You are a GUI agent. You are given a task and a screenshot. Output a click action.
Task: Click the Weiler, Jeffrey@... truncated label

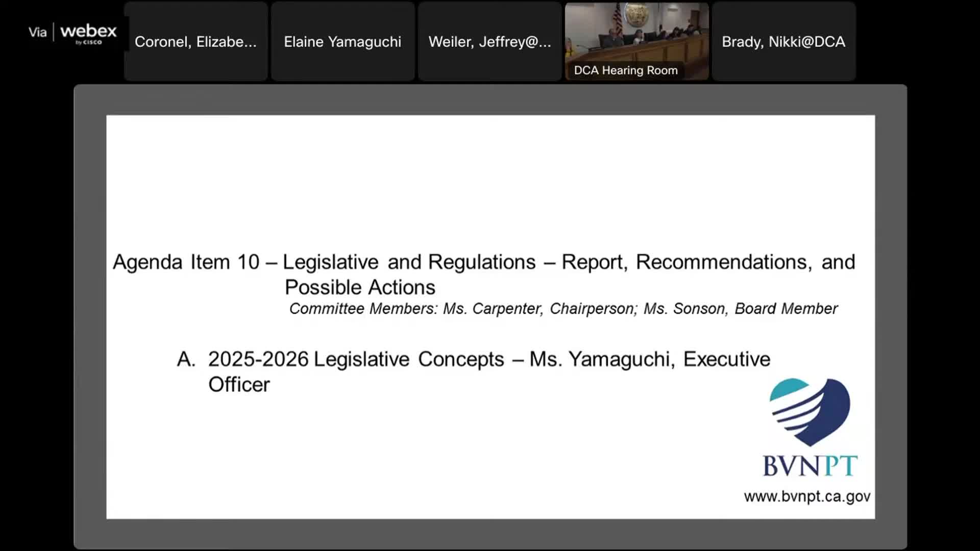click(x=489, y=42)
